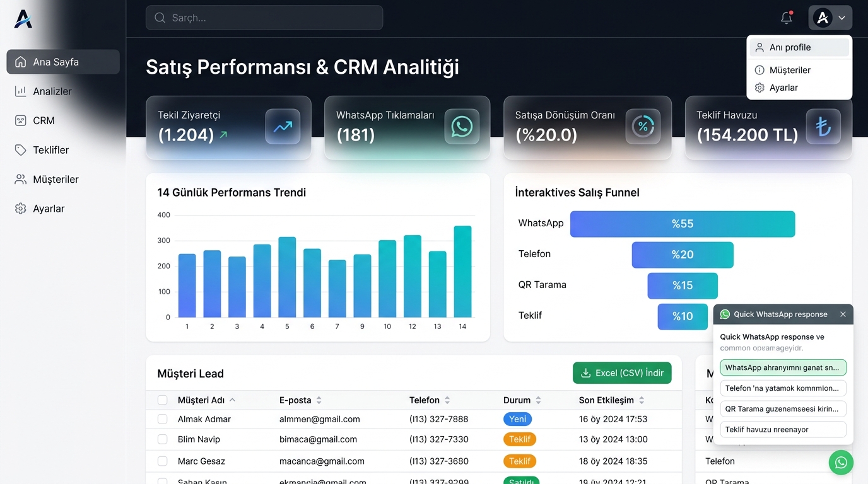
Task: Open Ana Sayfa home icon in sidebar
Action: tap(21, 62)
